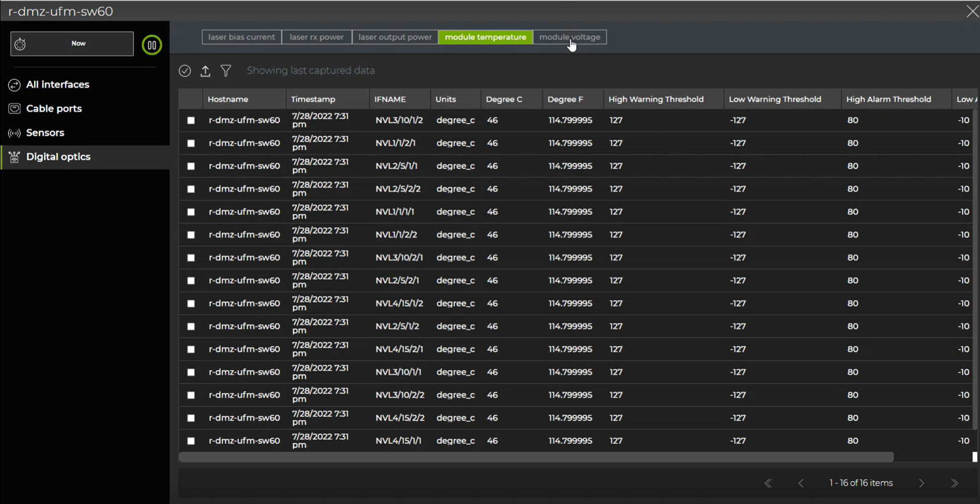The width and height of the screenshot is (980, 504).
Task: Check the row for NVL2/5/2/2
Action: click(191, 189)
